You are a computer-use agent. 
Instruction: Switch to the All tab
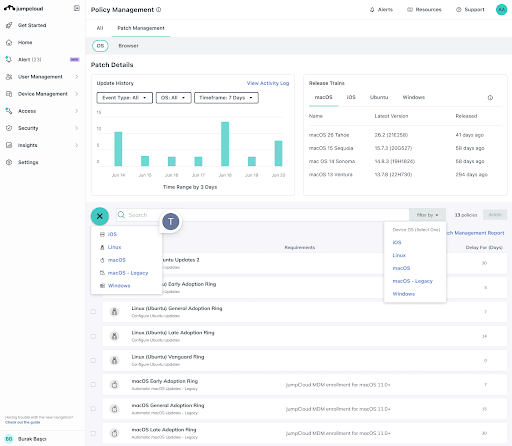(x=100, y=28)
